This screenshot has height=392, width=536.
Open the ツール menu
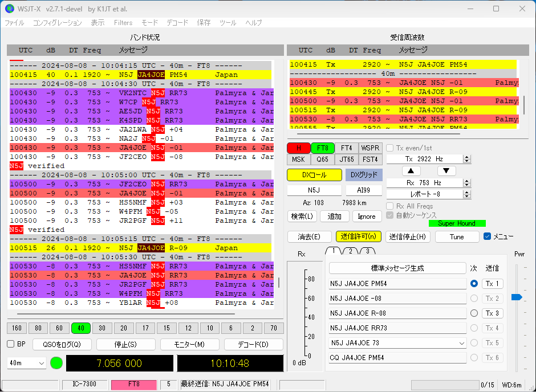228,23
